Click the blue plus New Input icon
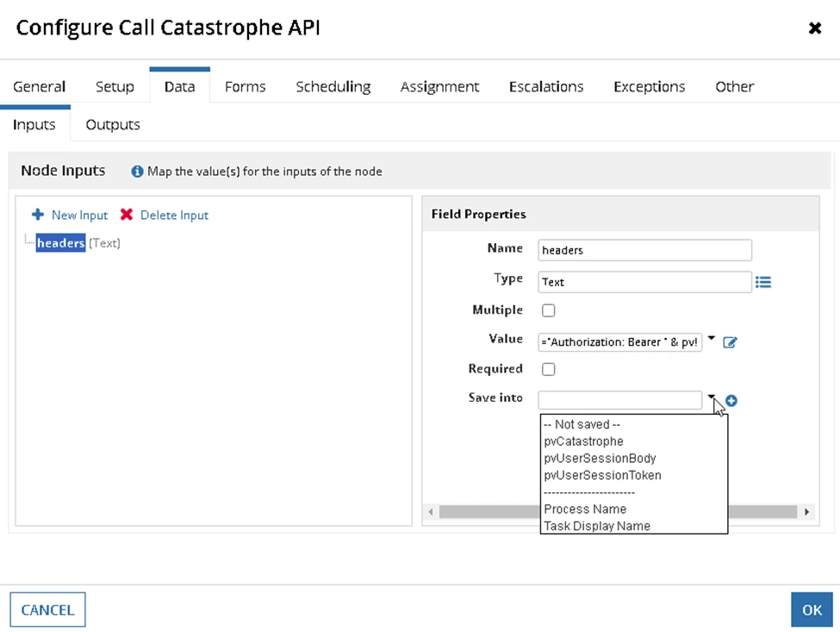 point(38,215)
